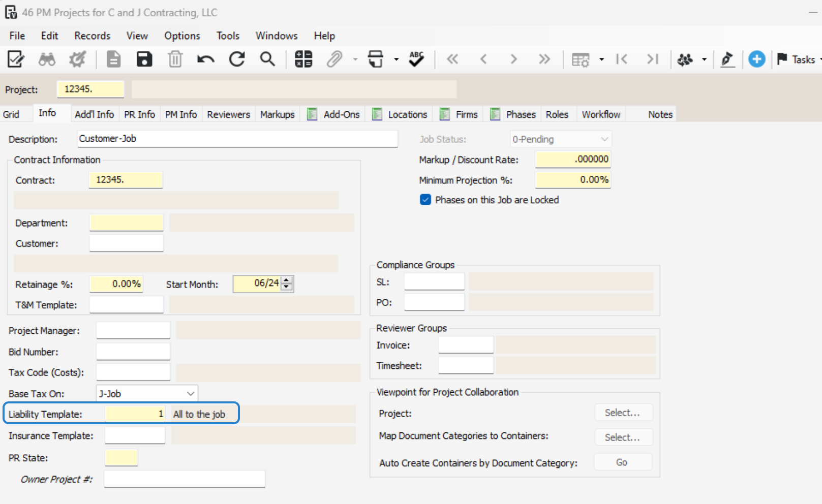Image resolution: width=822 pixels, height=504 pixels.
Task: Click the paperclip attachments icon
Action: [334, 59]
